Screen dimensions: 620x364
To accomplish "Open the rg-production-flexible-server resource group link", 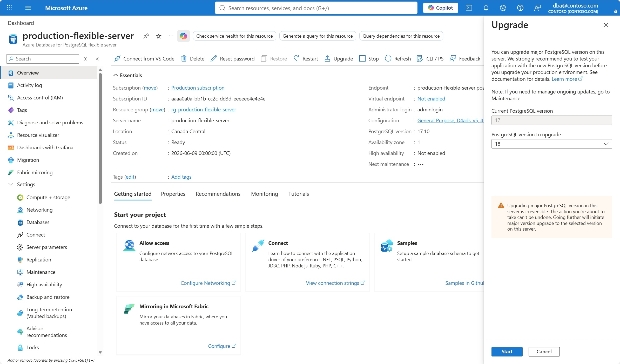I will [x=204, y=110].
